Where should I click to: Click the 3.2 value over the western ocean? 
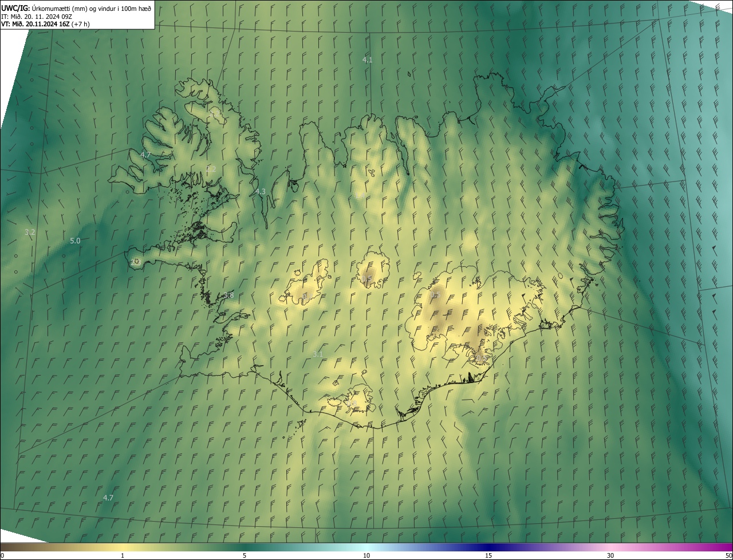click(x=30, y=232)
